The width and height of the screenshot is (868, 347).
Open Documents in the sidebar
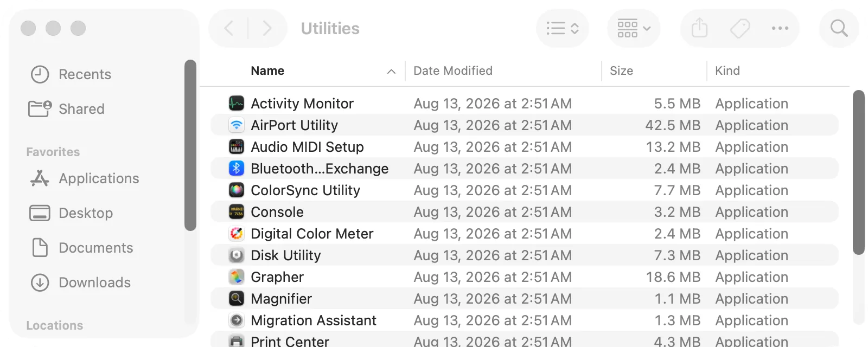pos(96,248)
